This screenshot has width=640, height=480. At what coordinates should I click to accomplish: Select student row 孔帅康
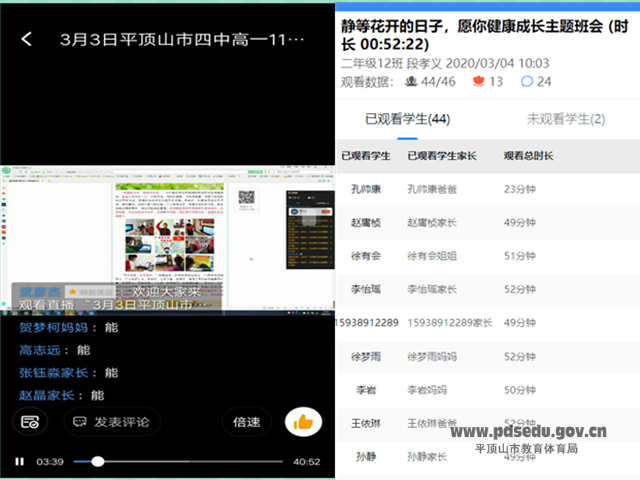click(366, 188)
